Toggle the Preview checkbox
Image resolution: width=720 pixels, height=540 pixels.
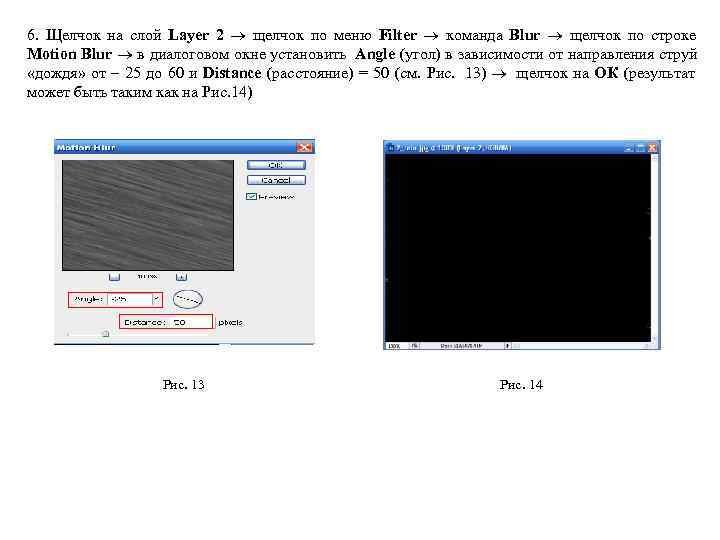251,197
